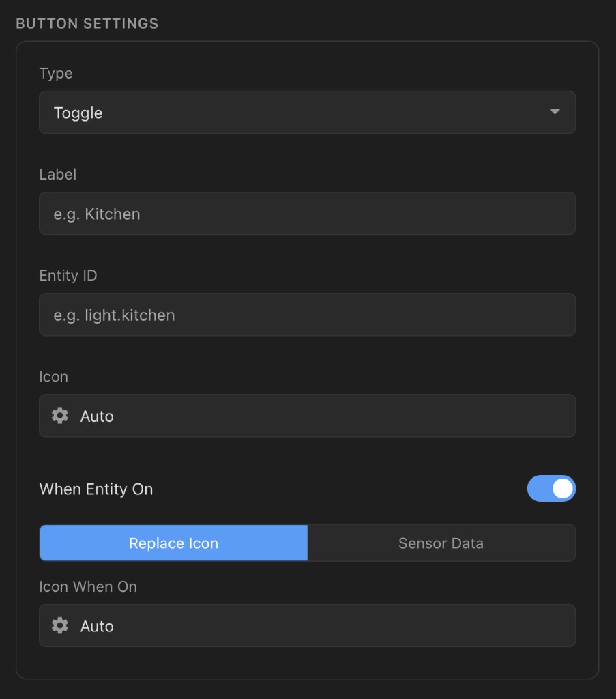Screen dimensions: 616x699
Task: Click the gear icon under Icon When On
Action: (59, 626)
